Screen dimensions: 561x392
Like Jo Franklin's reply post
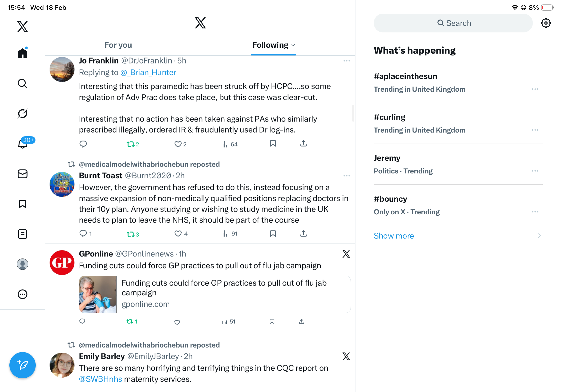tap(178, 144)
